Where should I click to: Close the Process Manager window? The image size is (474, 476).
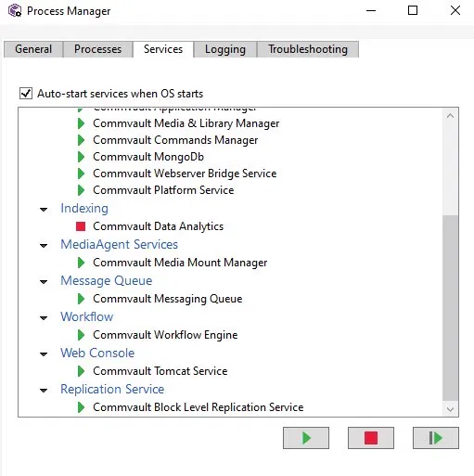pyautogui.click(x=455, y=11)
